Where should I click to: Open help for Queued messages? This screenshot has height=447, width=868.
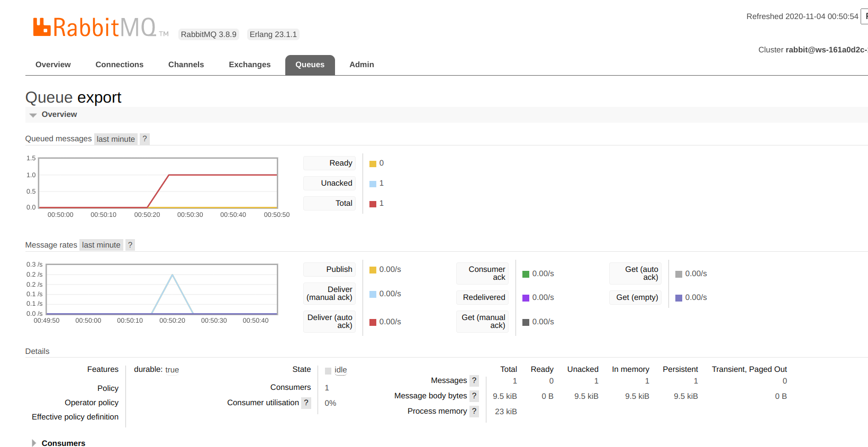click(x=144, y=139)
